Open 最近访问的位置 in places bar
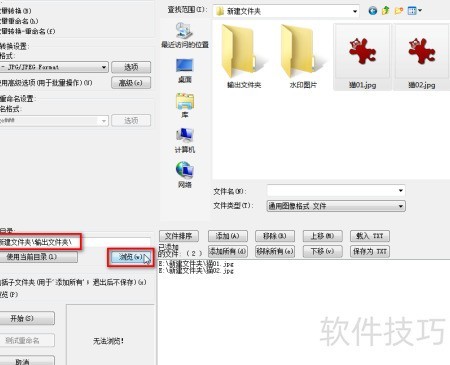Viewport: 450px width, 365px height. click(185, 35)
